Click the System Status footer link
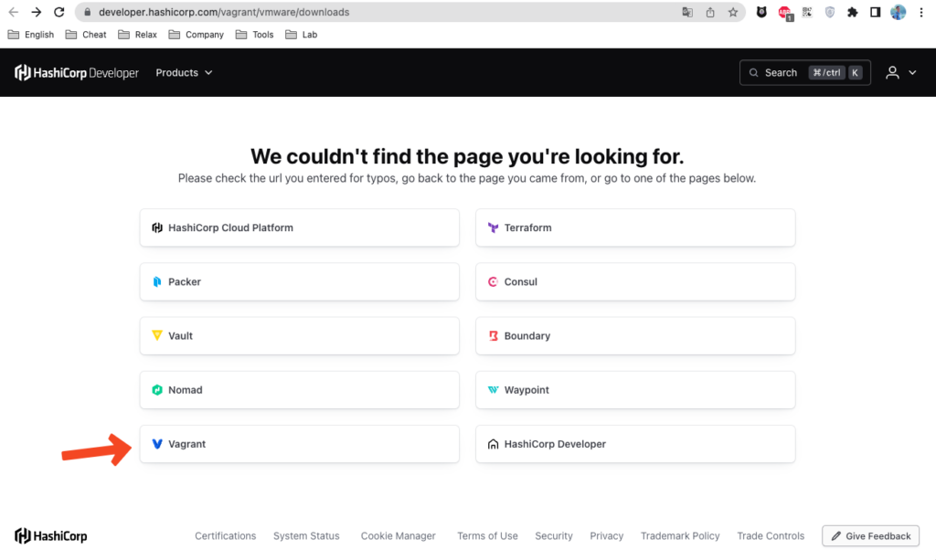The image size is (936, 560). [306, 535]
